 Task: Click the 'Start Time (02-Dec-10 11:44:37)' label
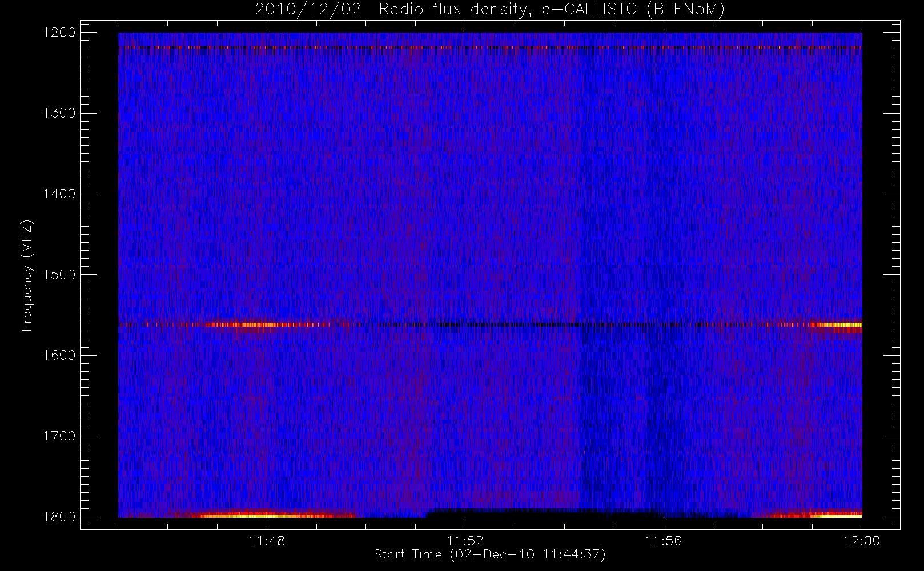tap(489, 554)
